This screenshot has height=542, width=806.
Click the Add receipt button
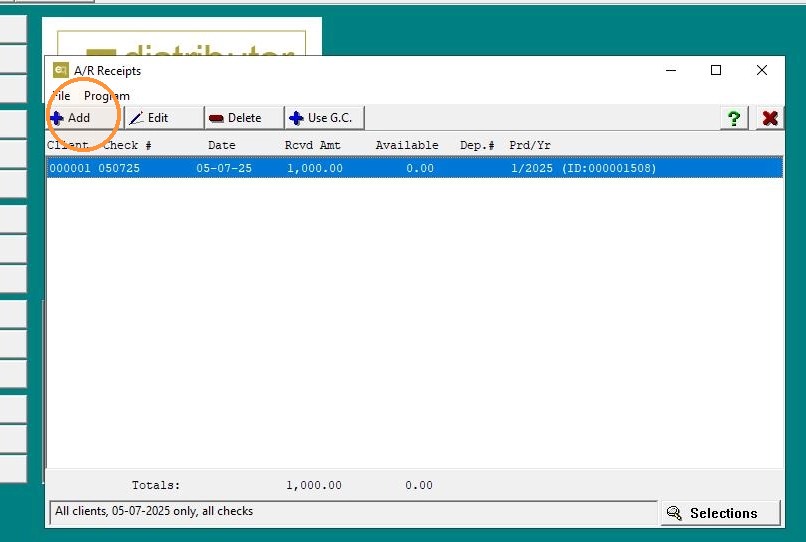pyautogui.click(x=84, y=118)
